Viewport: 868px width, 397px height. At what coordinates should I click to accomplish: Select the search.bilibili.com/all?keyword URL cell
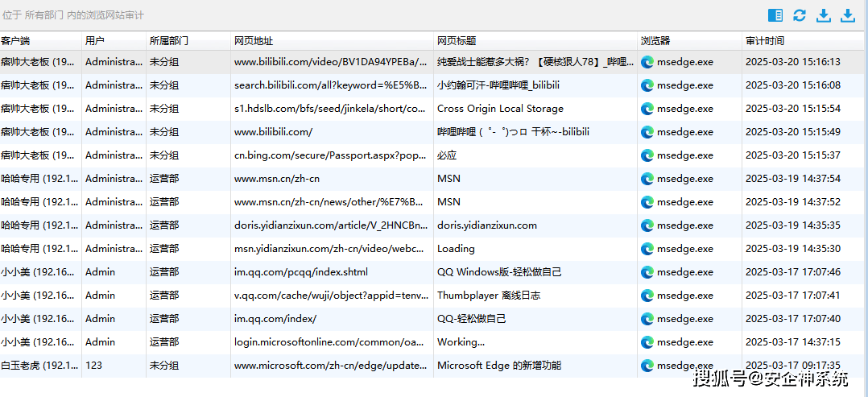pos(332,85)
